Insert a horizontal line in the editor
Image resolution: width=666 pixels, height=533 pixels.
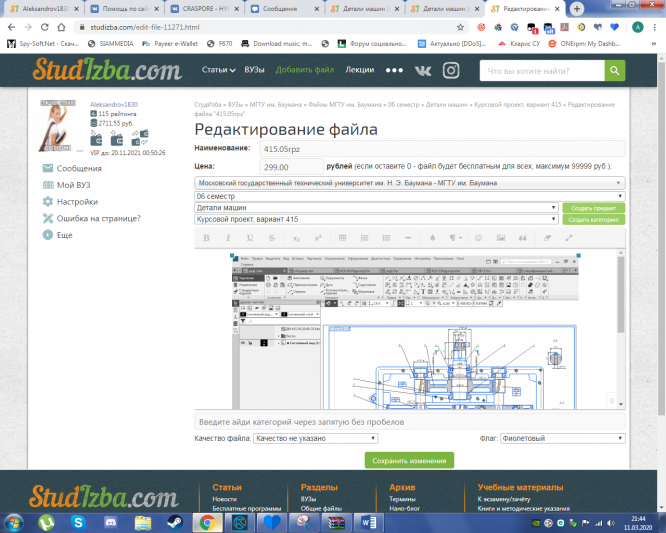click(x=408, y=238)
